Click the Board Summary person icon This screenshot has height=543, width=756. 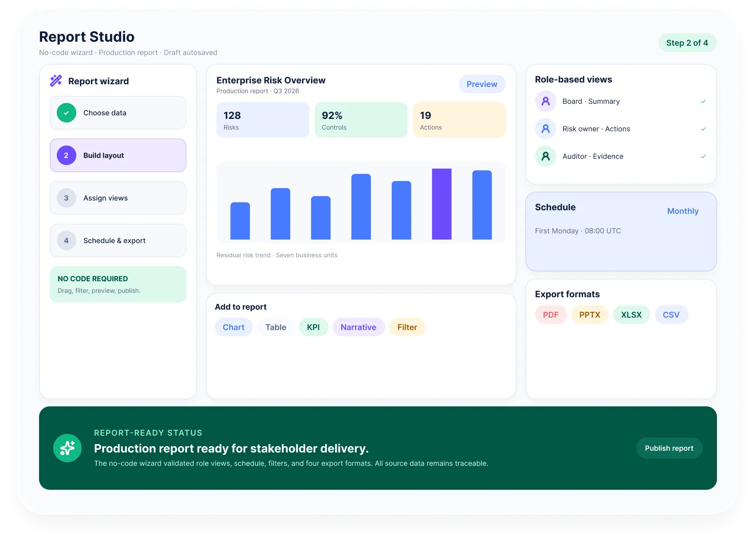point(546,101)
